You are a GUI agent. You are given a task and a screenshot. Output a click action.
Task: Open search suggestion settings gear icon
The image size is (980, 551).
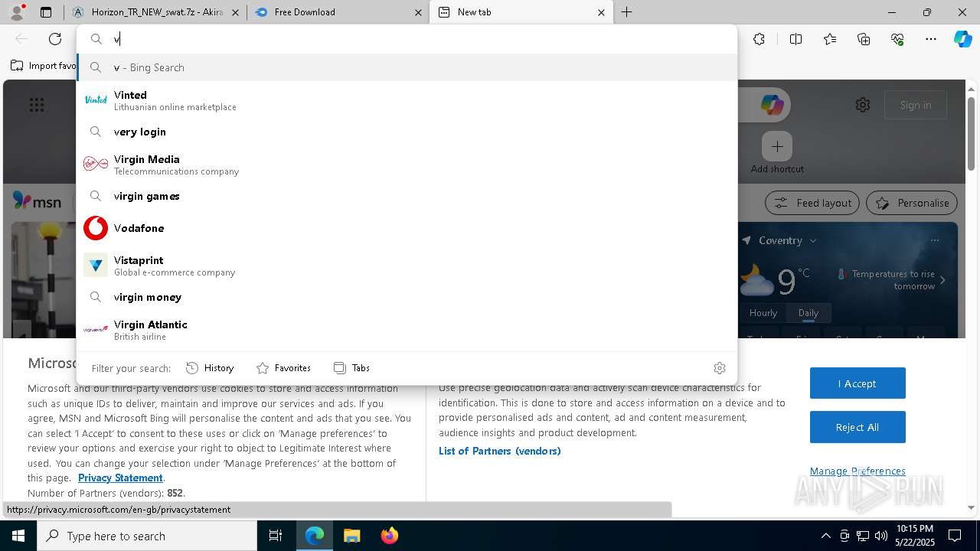click(719, 368)
